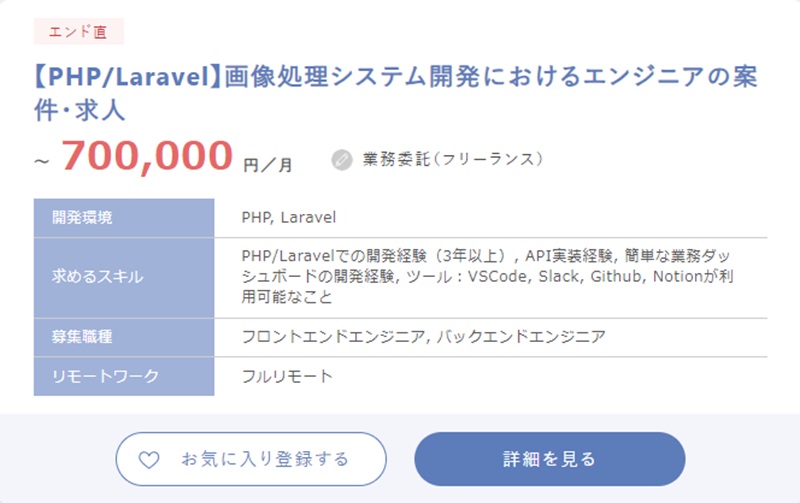Viewport: 800px width, 503px height.
Task: Click the PHP, Laravel environment value
Action: pos(289,217)
